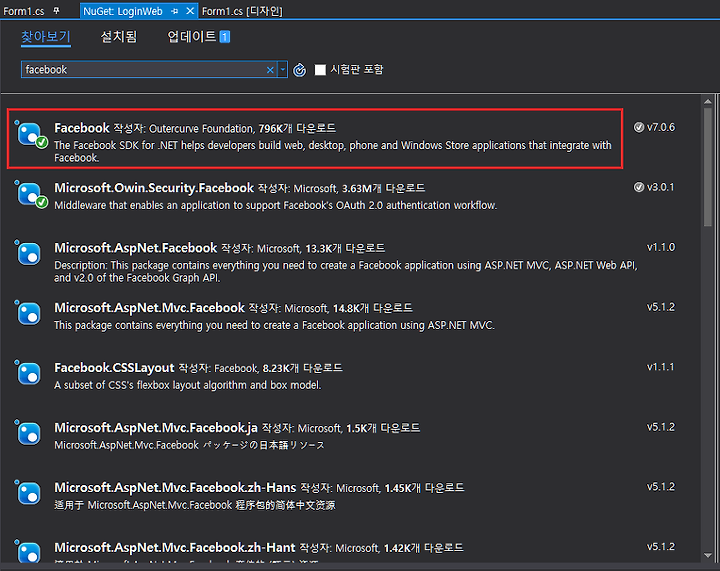Open the search box history dropdown arrow

click(x=283, y=70)
